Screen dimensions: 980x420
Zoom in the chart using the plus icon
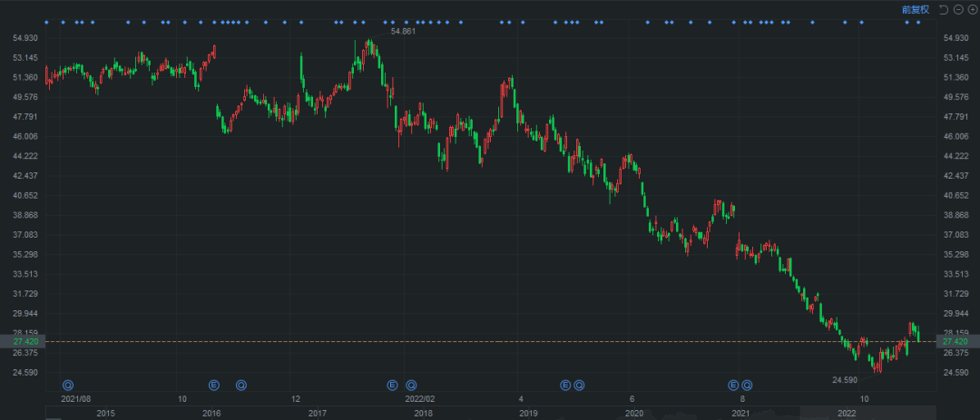pos(971,9)
